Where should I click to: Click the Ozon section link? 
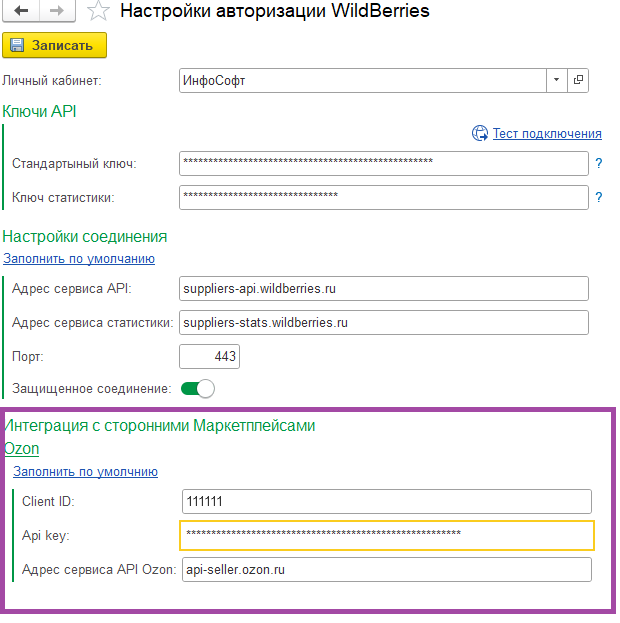pos(21,449)
